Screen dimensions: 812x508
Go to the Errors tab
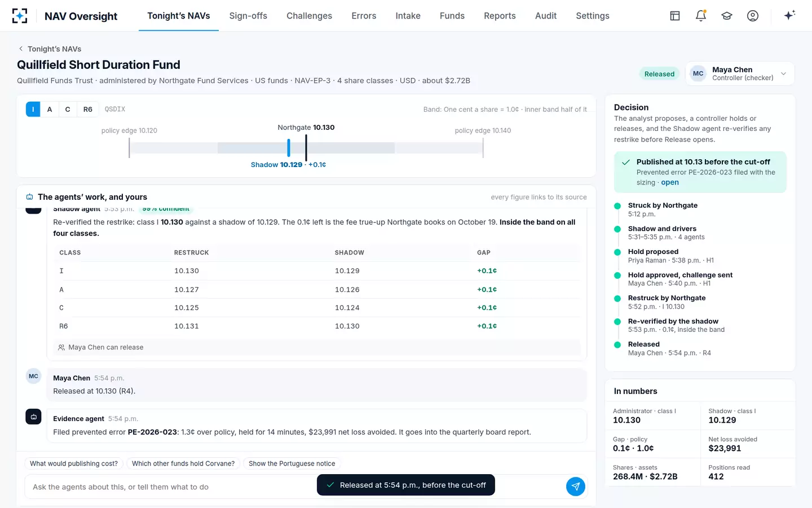point(364,16)
